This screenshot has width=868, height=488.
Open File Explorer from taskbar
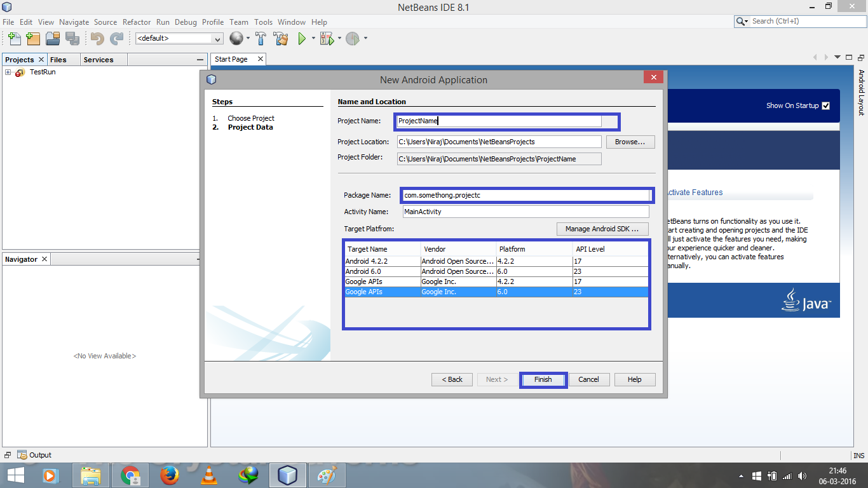pos(91,475)
